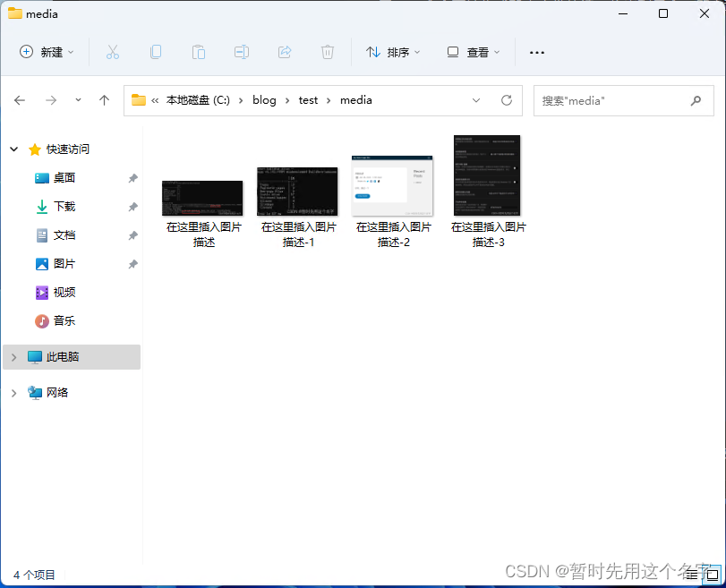The height and width of the screenshot is (588, 726).
Task: Open the blog breadcrumb folder
Action: coord(264,100)
